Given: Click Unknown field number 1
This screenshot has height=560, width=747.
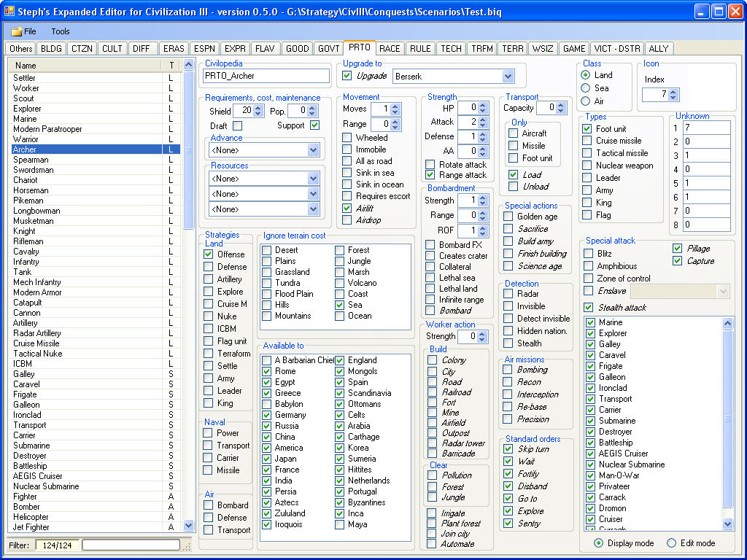Looking at the screenshot, I should pyautogui.click(x=707, y=128).
